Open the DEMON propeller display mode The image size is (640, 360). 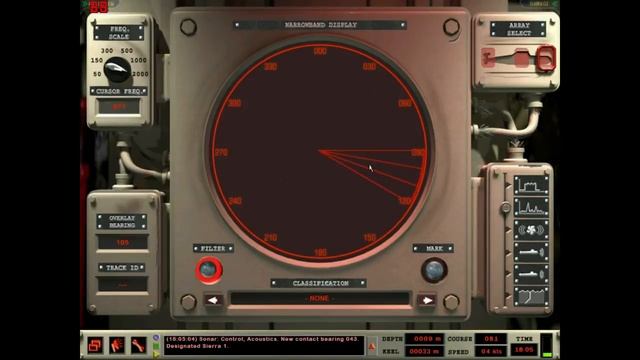point(531,230)
